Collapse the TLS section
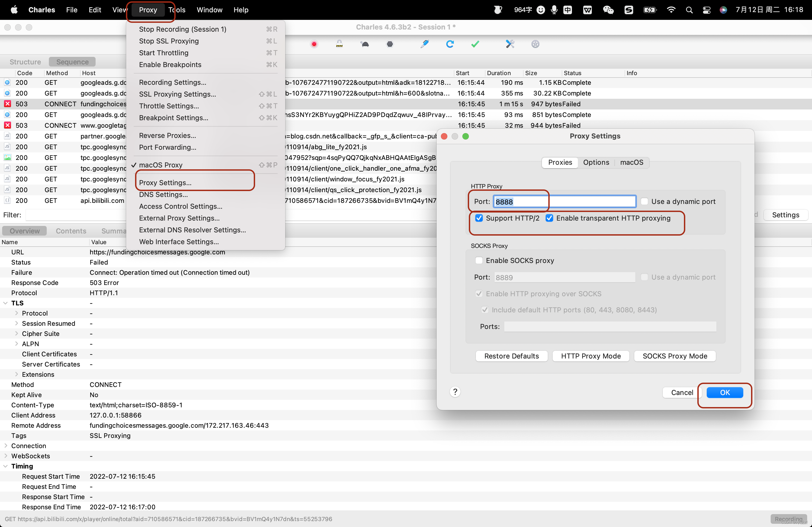This screenshot has height=527, width=812. click(5, 303)
